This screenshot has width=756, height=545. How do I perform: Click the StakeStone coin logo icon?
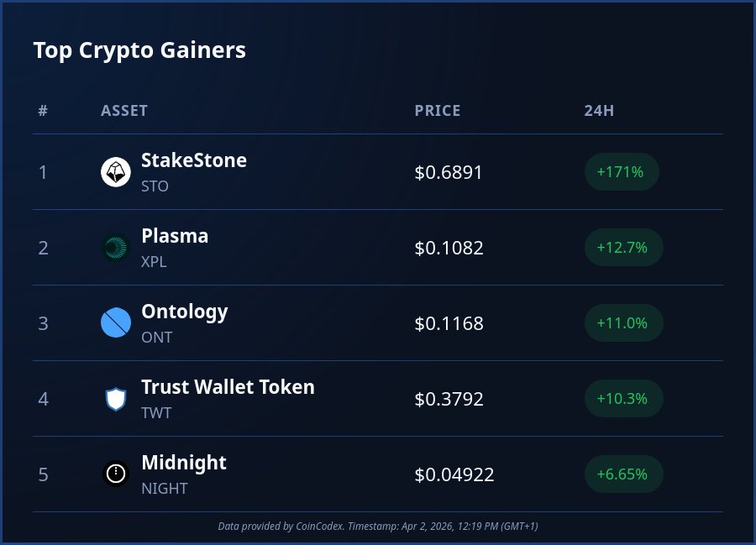coord(116,172)
